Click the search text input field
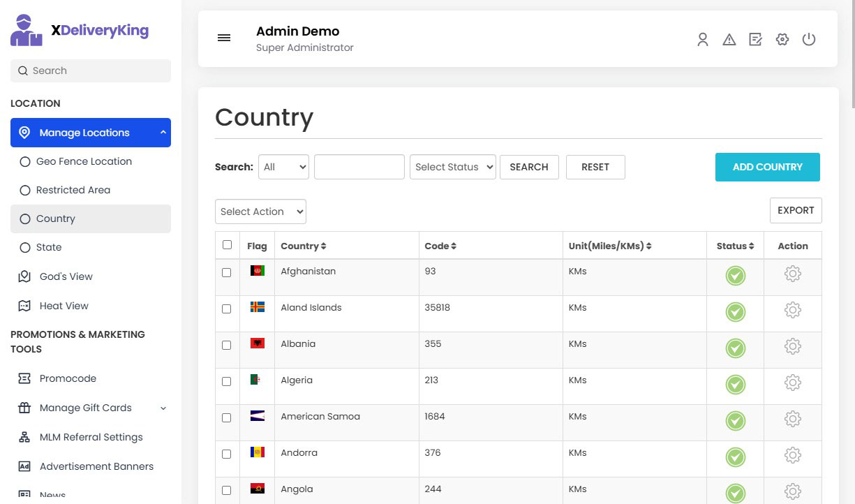The image size is (855, 504). pos(359,167)
